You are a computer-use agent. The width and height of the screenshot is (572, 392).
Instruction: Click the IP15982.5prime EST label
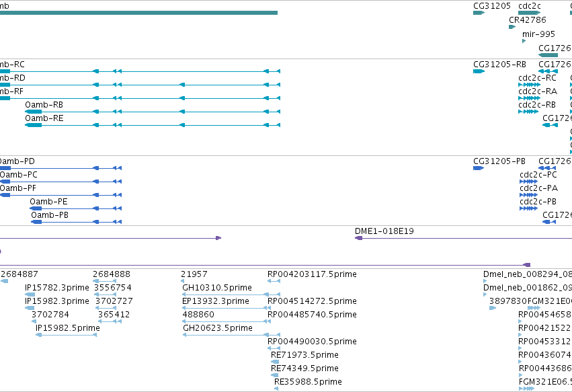67,328
